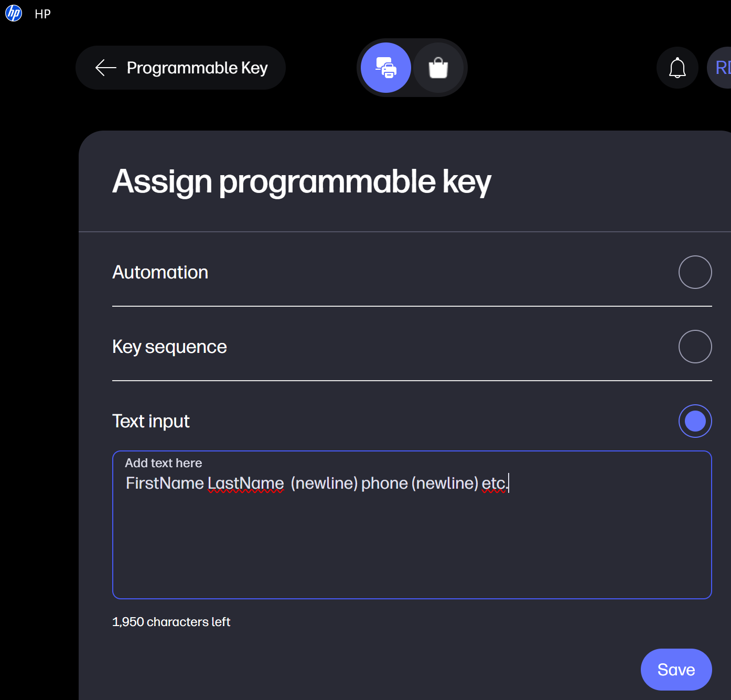This screenshot has height=700, width=731.
Task: Click the Text input option label
Action: coord(151,421)
